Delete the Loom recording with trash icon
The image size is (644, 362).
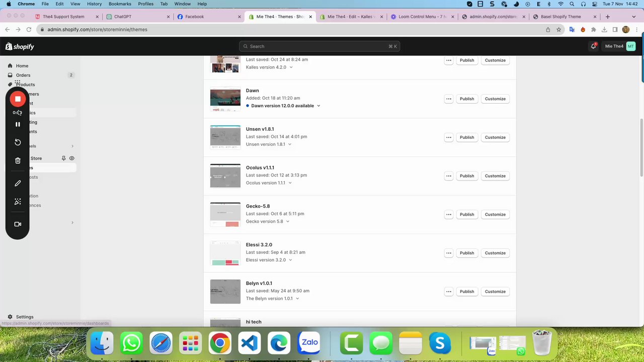click(18, 160)
